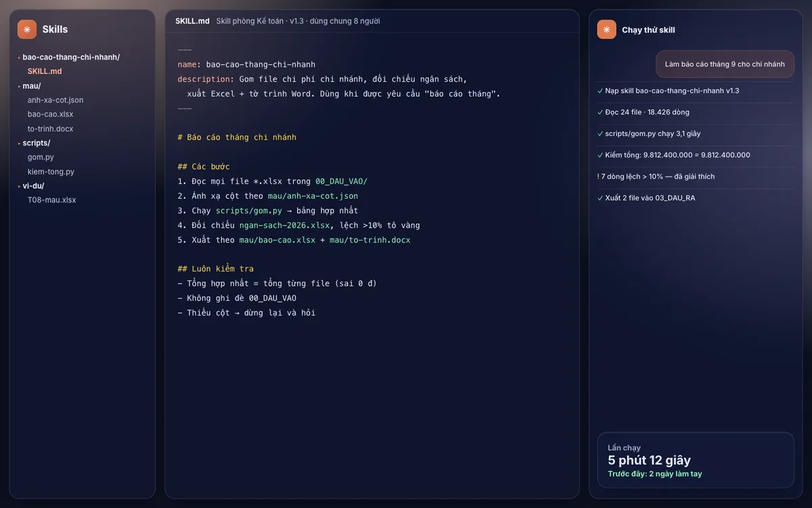Click step 1 'Đọc mọi file *.xlsx' line
This screenshot has height=508, width=812.
272,182
